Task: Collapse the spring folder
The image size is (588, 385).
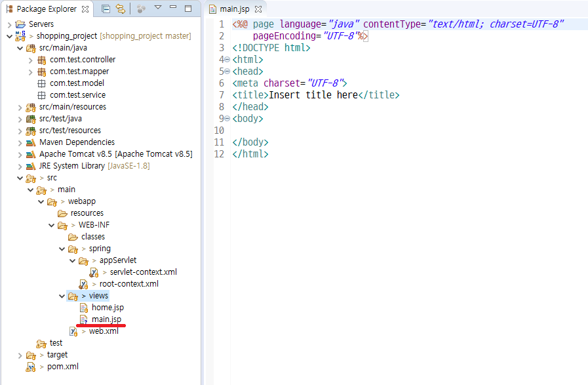Action: tap(62, 249)
